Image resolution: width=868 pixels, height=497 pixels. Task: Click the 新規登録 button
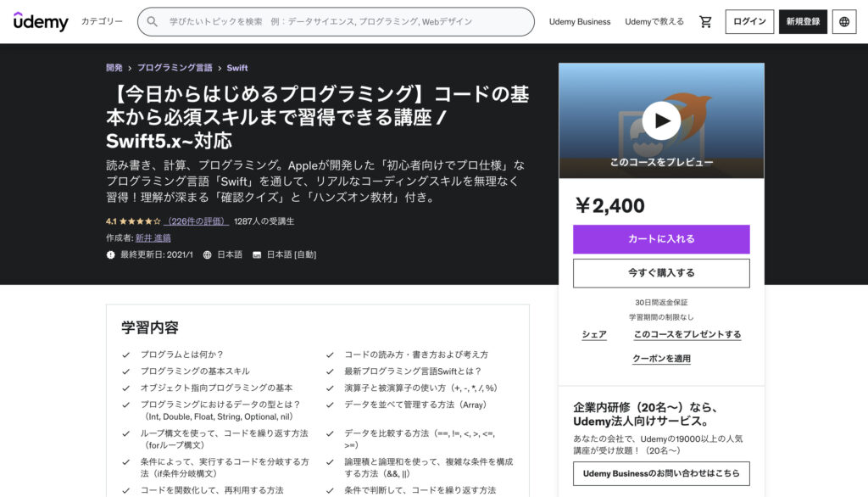(803, 21)
